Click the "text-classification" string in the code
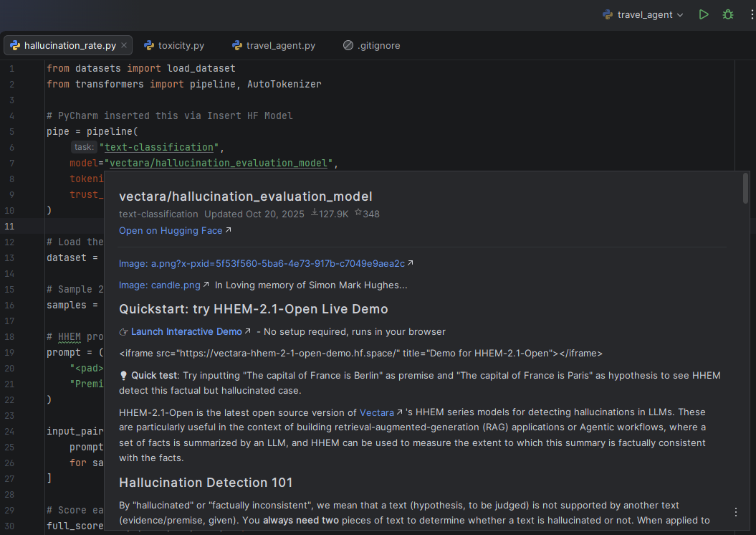 (x=158, y=147)
